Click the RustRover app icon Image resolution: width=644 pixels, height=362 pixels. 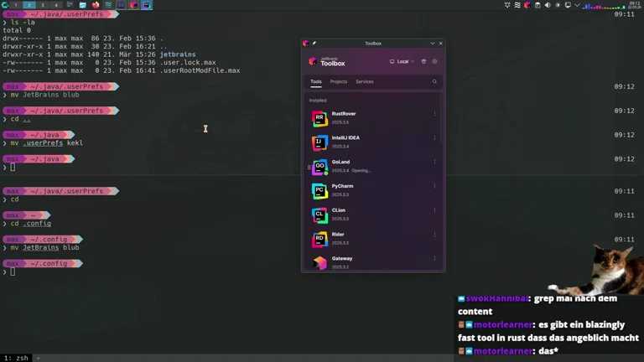pos(319,119)
